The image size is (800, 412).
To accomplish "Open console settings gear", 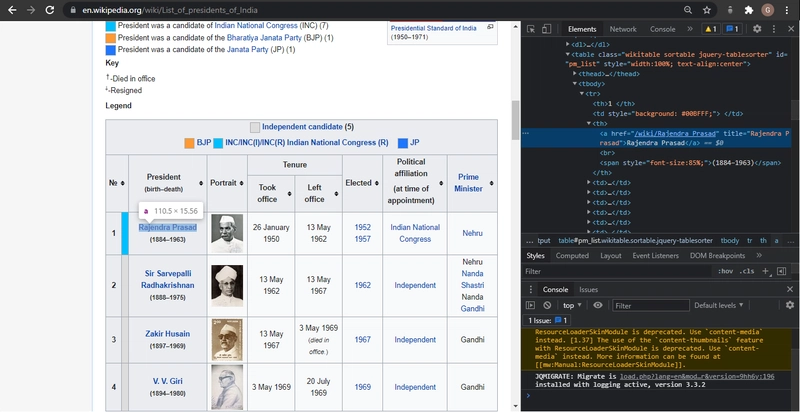I will point(790,305).
